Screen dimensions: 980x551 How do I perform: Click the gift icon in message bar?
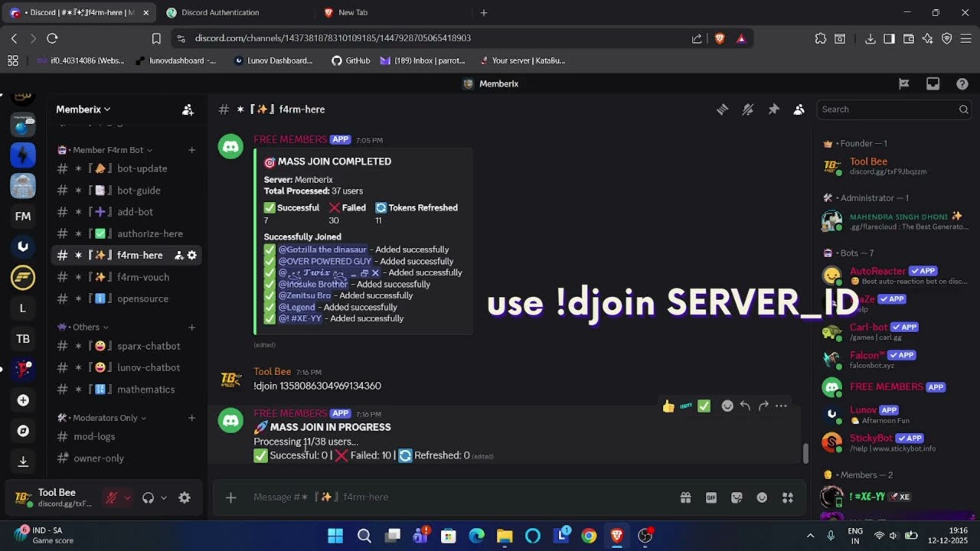pyautogui.click(x=685, y=497)
